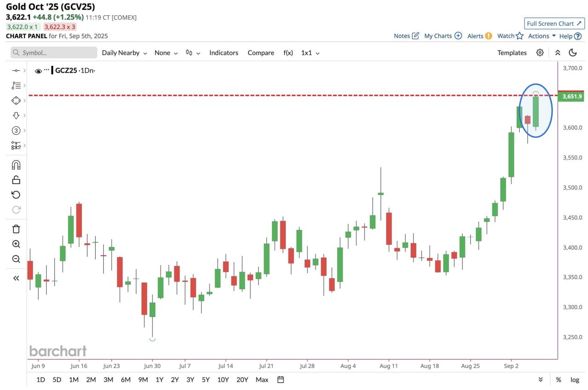Expand the 1x1 grid layout dropdown

(310, 53)
